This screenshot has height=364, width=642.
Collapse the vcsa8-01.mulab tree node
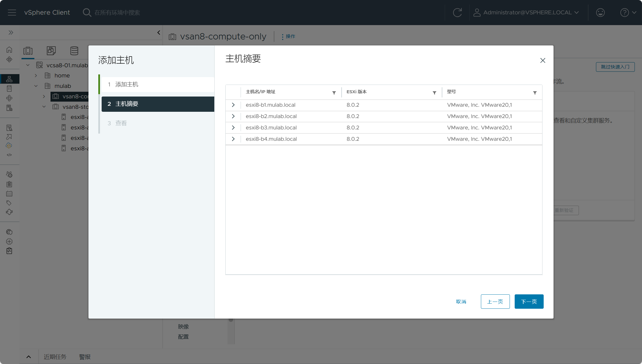click(28, 65)
